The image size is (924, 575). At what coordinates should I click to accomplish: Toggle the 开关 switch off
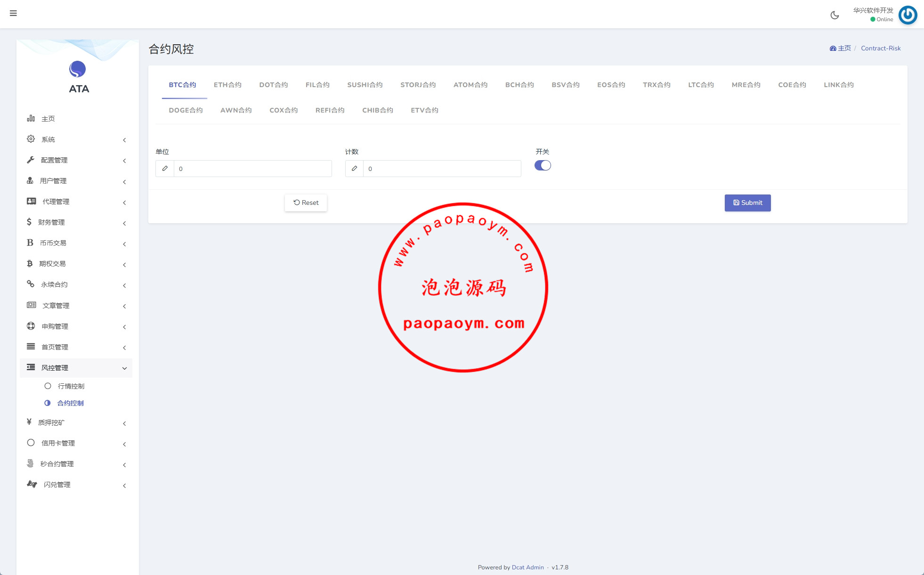pyautogui.click(x=543, y=165)
